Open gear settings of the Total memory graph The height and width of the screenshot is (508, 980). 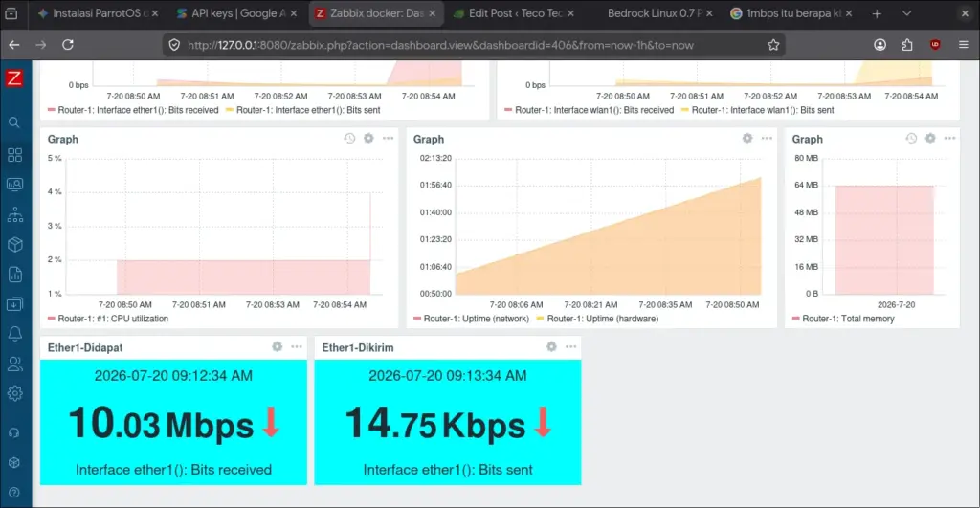point(930,138)
